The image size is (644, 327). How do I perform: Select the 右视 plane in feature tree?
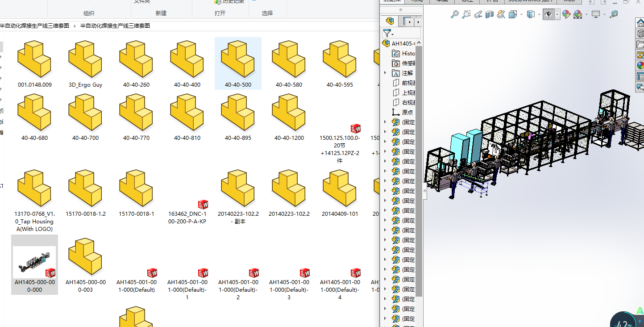tap(403, 102)
